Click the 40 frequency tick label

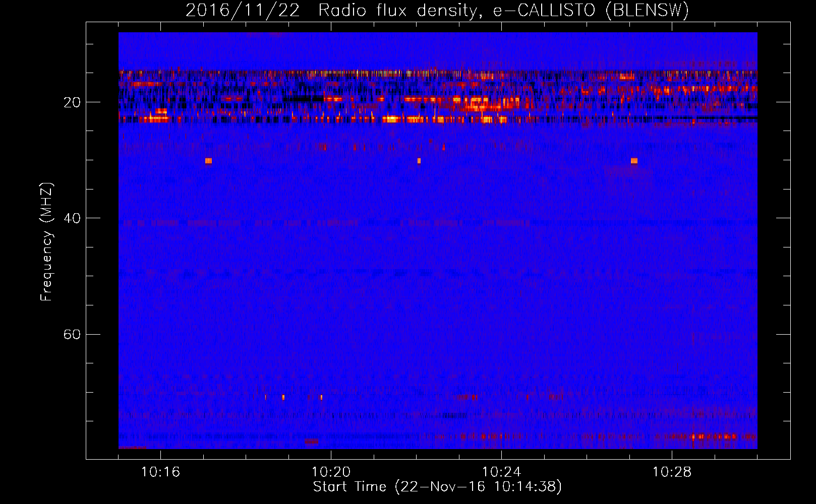pyautogui.click(x=72, y=218)
